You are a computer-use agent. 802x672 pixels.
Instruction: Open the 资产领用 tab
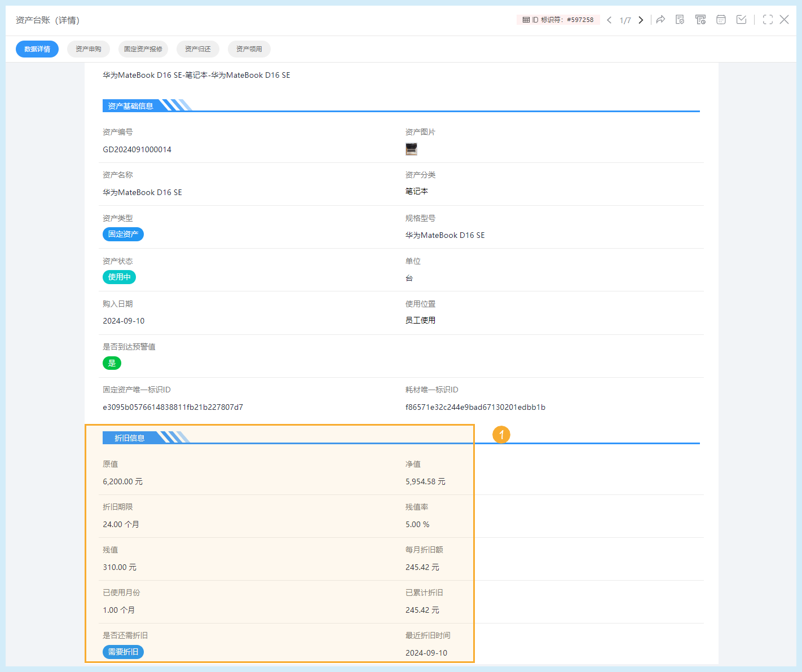[x=249, y=49]
